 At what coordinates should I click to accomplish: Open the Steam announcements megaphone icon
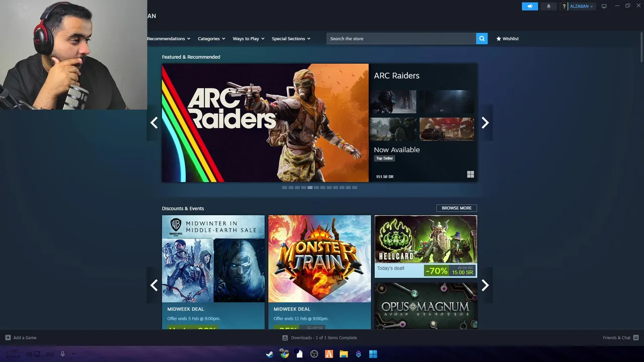pos(530,7)
